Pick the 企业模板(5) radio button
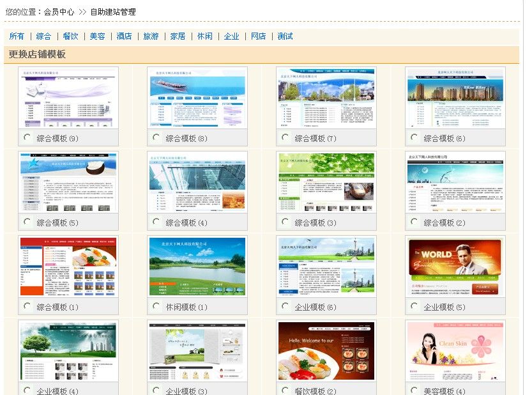Viewport: 532px width, 395px height. (x=414, y=306)
